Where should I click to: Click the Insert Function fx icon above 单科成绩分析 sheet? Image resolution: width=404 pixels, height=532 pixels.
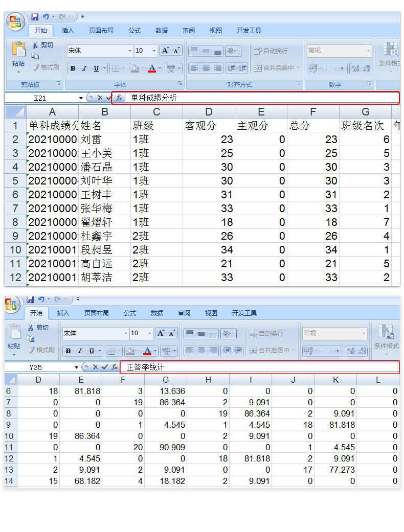[x=119, y=98]
